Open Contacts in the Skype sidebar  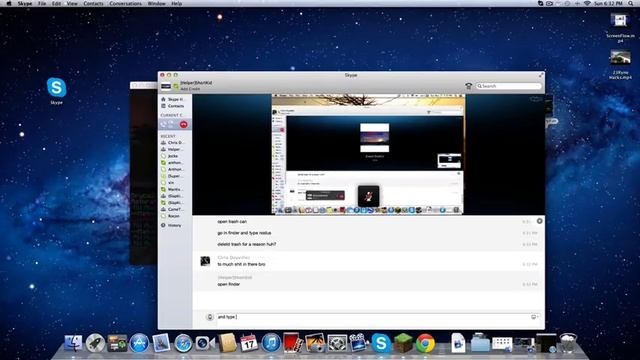173,106
